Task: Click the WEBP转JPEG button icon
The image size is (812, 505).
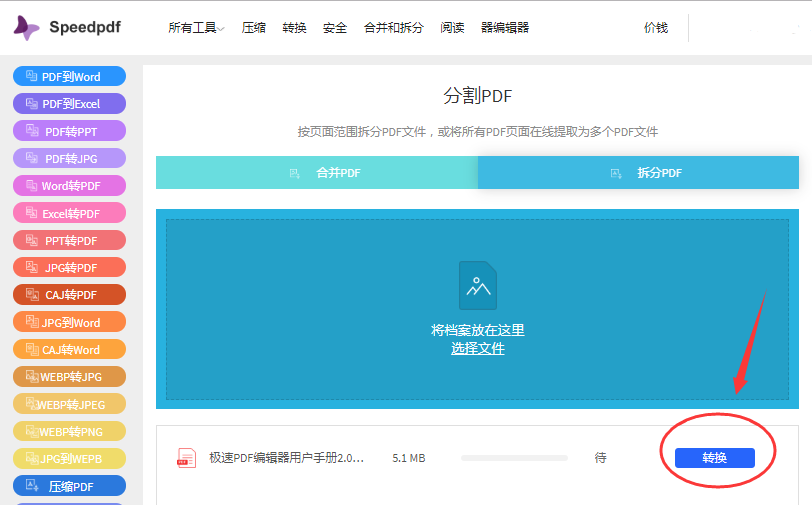Action: 32,403
